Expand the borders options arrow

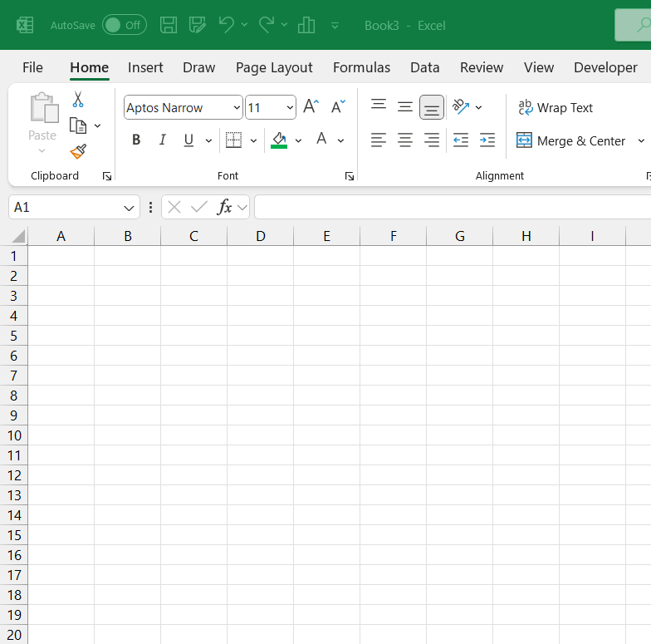pyautogui.click(x=254, y=141)
